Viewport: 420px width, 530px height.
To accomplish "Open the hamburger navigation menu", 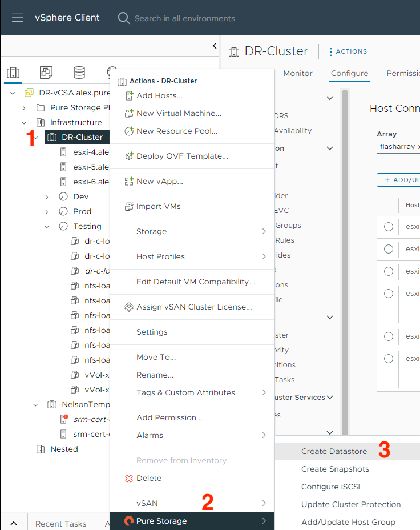I will [x=18, y=18].
